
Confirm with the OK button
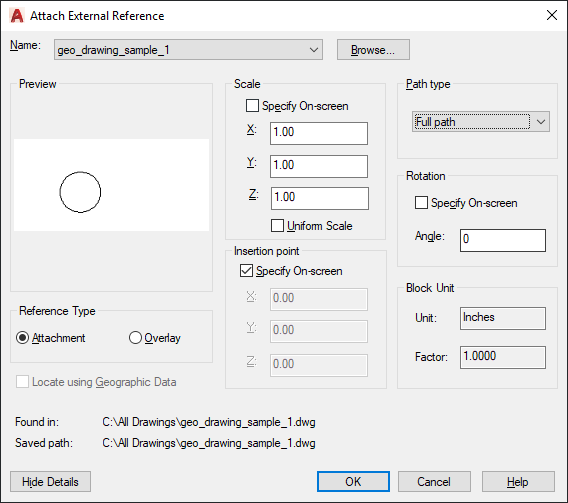pos(353,482)
